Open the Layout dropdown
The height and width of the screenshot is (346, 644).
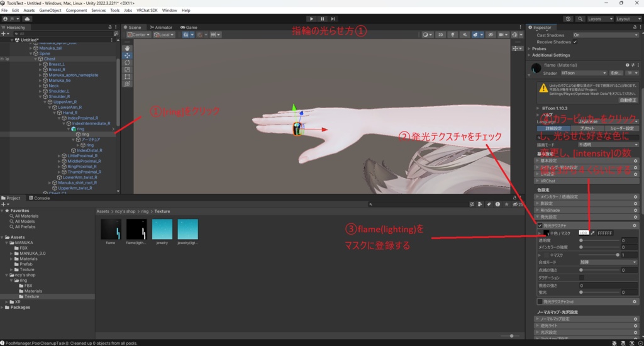(628, 19)
